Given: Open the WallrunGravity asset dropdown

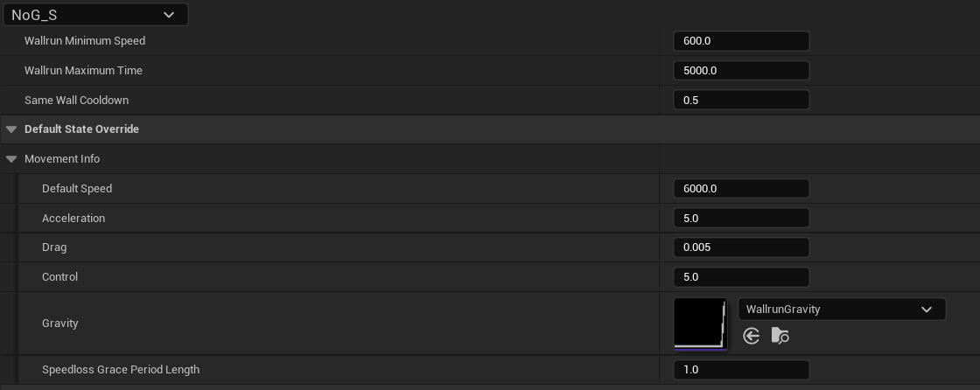Looking at the screenshot, I should pyautogui.click(x=842, y=310).
